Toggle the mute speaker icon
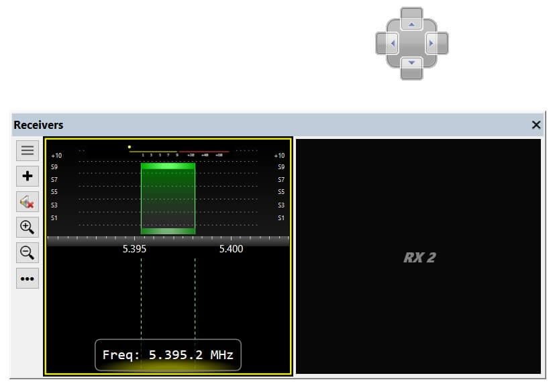The image size is (559, 392). pyautogui.click(x=28, y=202)
